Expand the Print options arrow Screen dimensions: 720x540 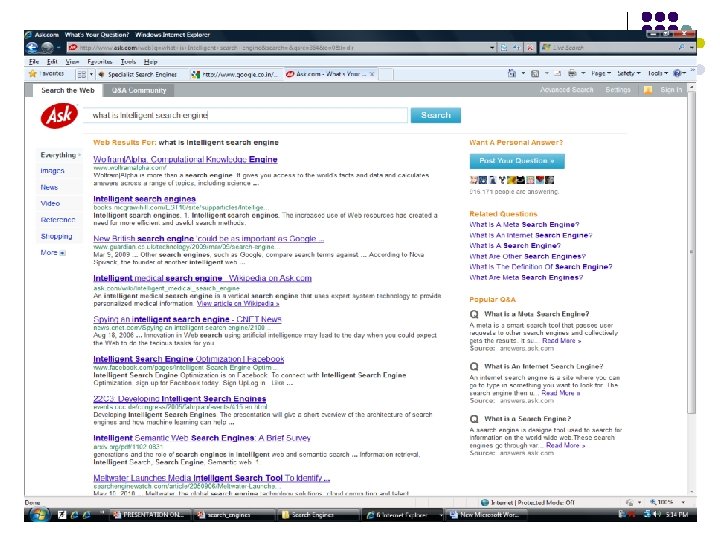(583, 73)
